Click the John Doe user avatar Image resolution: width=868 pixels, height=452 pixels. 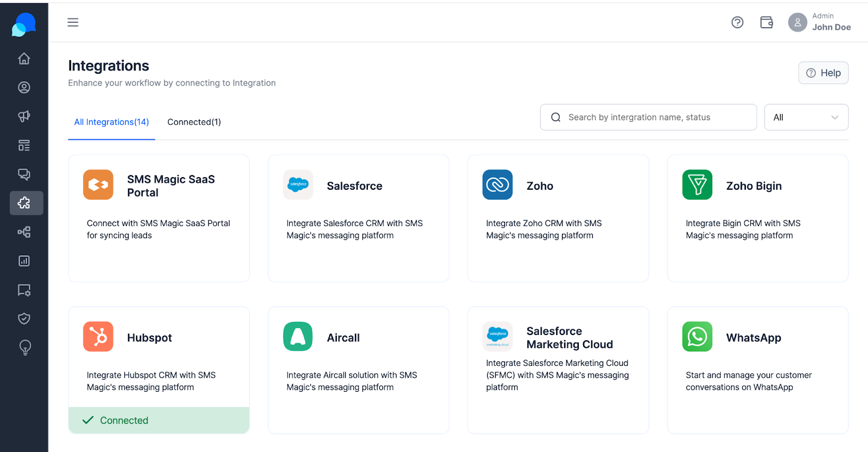pyautogui.click(x=797, y=22)
